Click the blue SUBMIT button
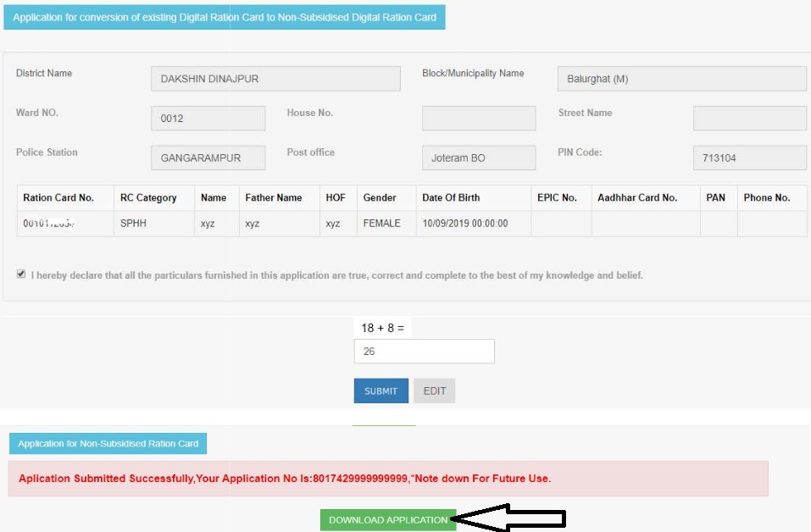 click(381, 391)
